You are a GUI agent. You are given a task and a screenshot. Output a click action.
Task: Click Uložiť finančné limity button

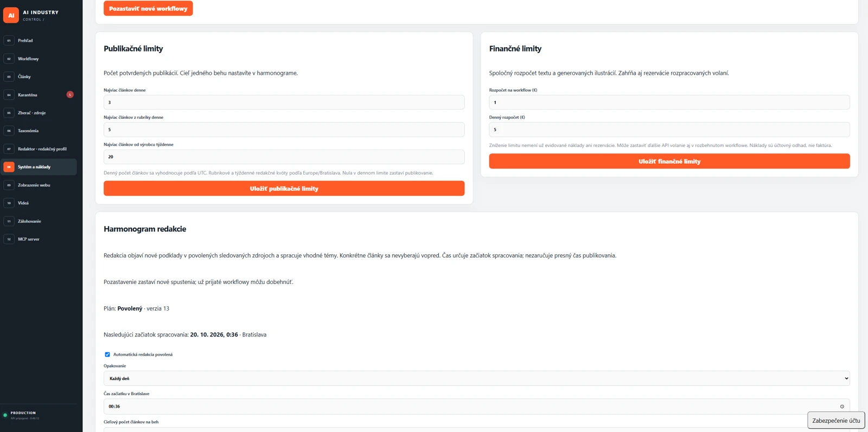click(x=669, y=162)
